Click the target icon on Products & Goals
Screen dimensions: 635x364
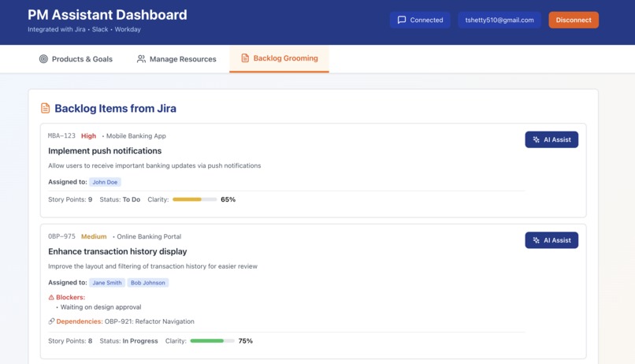tap(43, 59)
